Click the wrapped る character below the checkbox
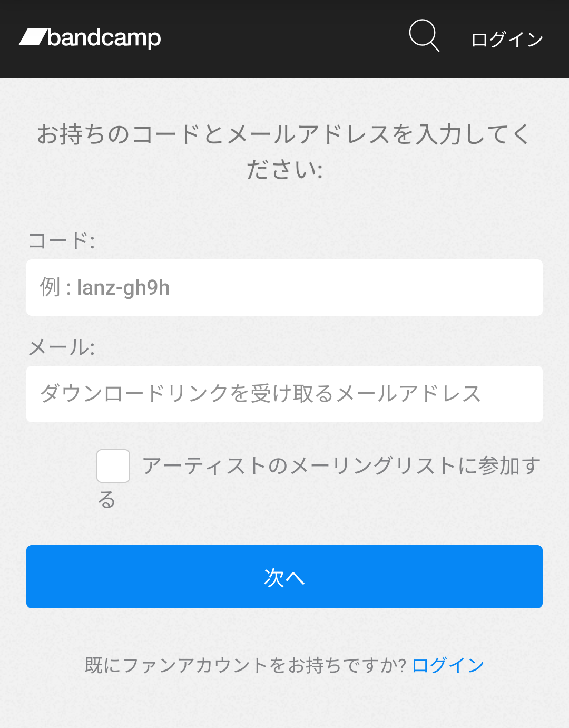 tap(107, 500)
